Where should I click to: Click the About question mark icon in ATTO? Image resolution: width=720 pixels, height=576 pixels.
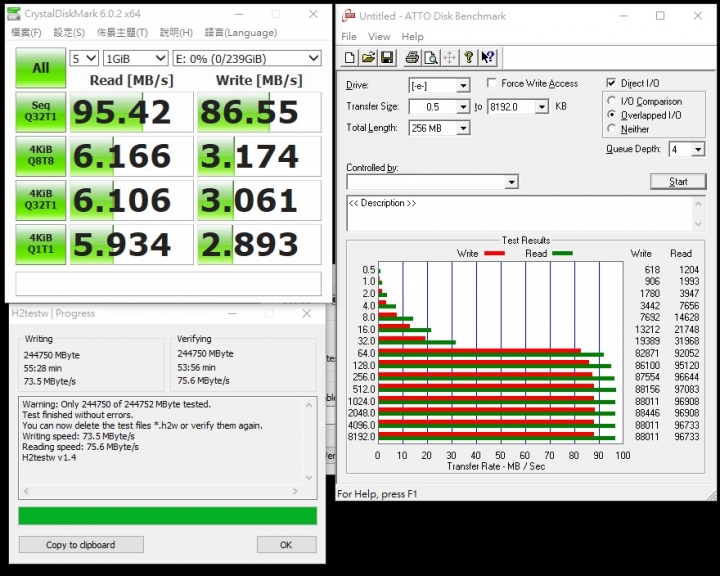[x=468, y=57]
